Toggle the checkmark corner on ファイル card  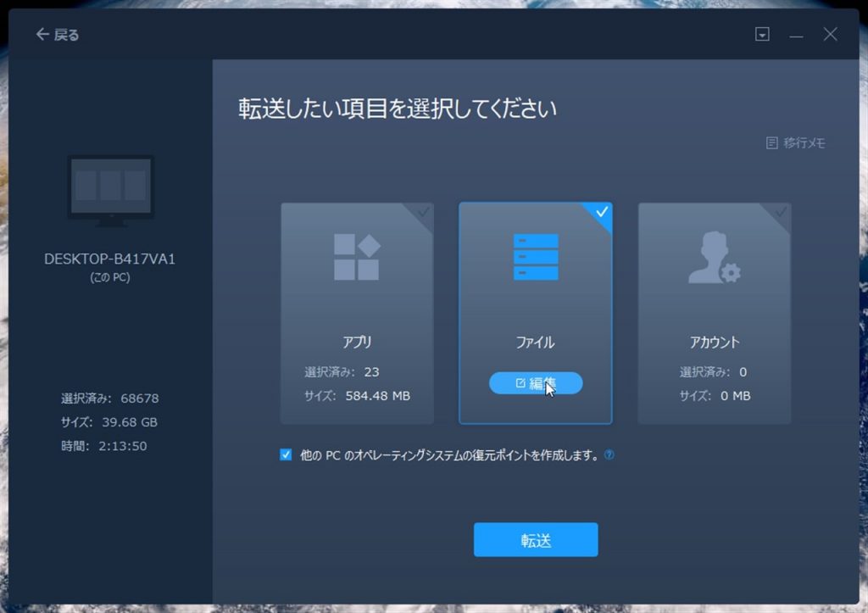601,212
